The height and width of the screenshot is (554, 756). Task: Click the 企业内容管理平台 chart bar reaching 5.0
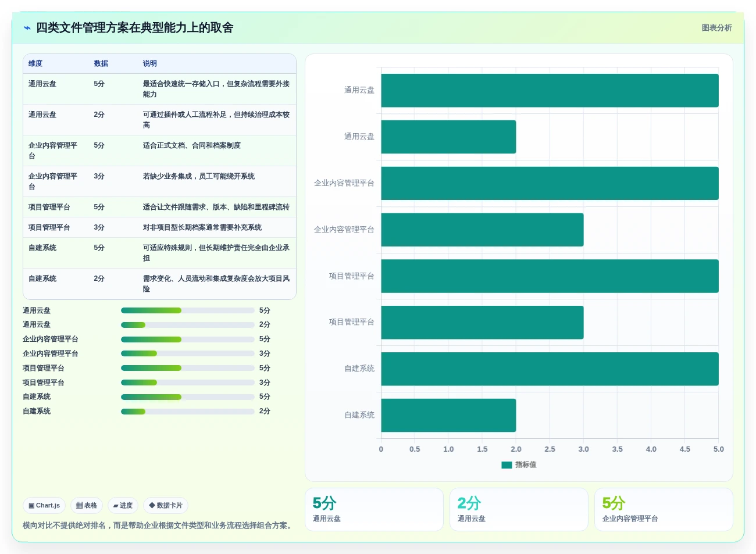tap(550, 183)
